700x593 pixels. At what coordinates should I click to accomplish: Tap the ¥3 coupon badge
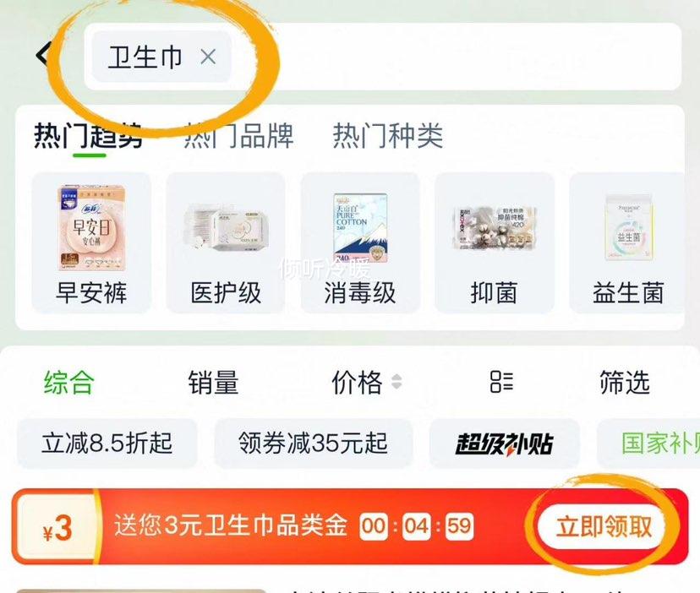(57, 528)
